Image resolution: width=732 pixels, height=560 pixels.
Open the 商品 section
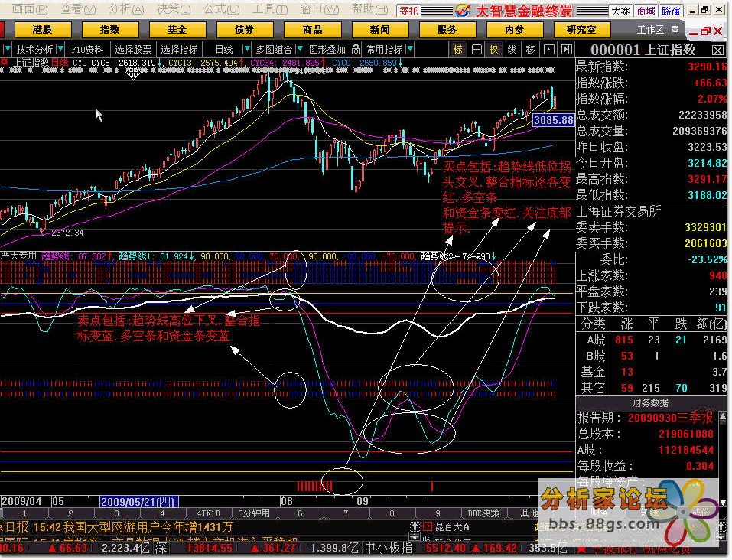coord(312,30)
